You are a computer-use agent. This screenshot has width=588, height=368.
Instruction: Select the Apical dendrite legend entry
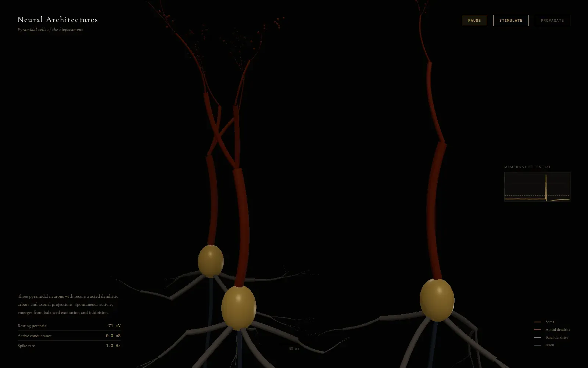click(x=552, y=330)
